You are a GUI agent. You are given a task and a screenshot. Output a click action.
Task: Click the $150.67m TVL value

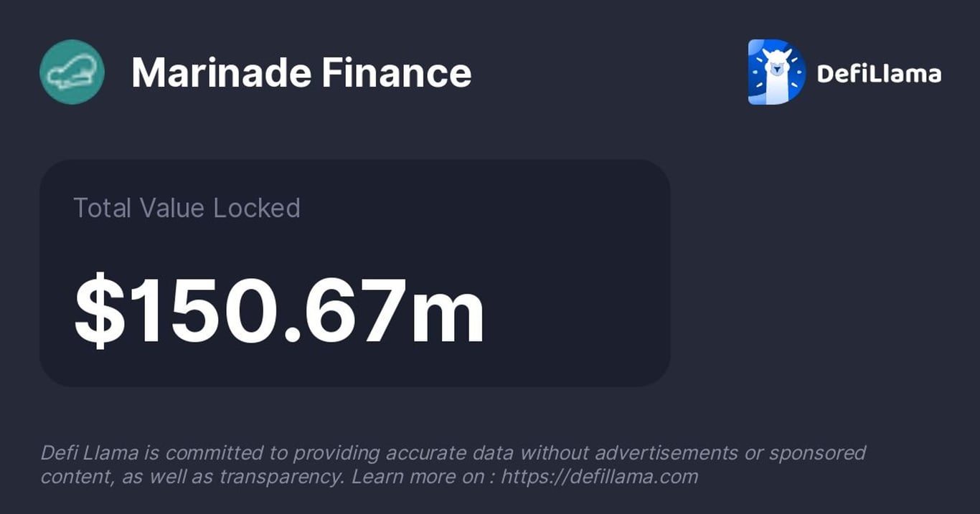280,310
